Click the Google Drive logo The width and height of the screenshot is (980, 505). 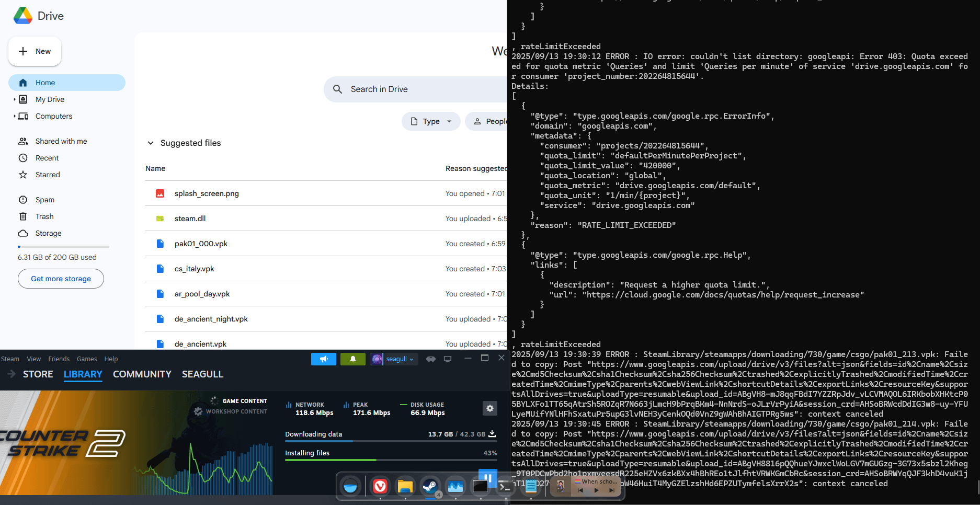click(x=23, y=16)
